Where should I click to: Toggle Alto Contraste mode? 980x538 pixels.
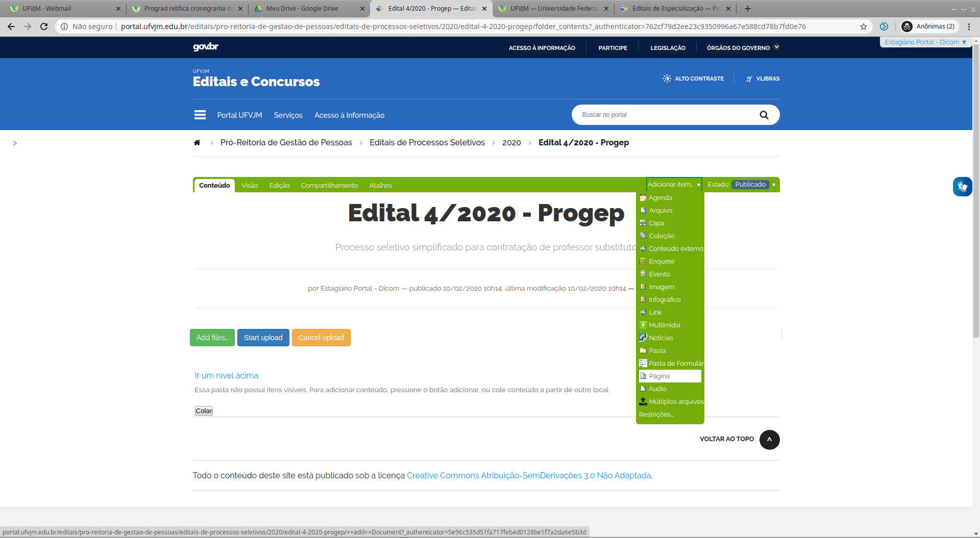(693, 79)
